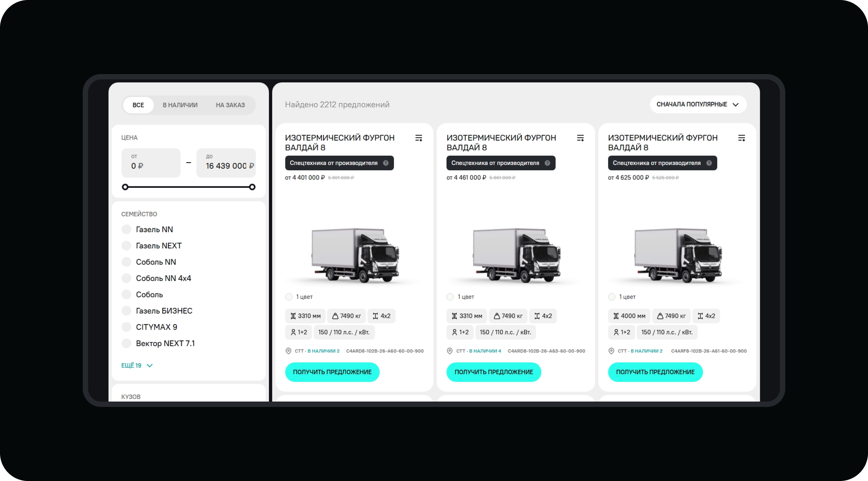This screenshot has height=481, width=868.
Task: Switch to В НАЛИЧИИ tab
Action: [x=180, y=105]
